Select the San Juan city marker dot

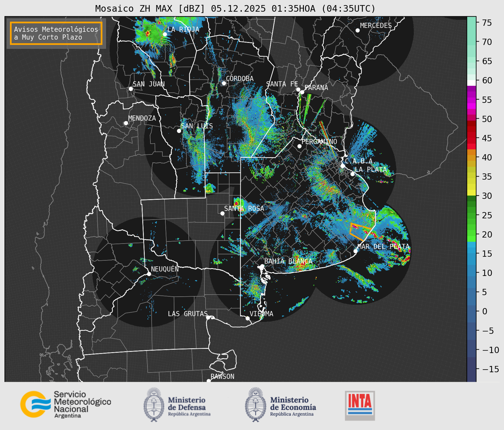pos(131,89)
